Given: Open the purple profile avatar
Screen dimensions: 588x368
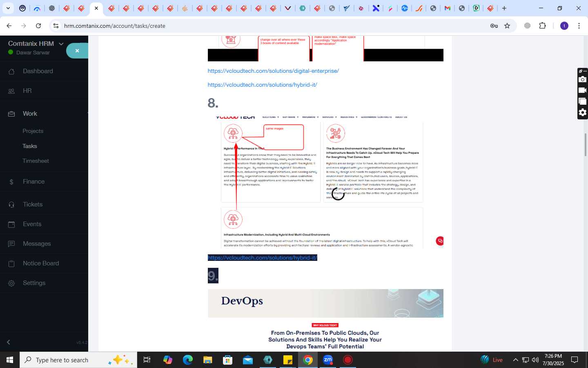Looking at the screenshot, I should tap(564, 26).
